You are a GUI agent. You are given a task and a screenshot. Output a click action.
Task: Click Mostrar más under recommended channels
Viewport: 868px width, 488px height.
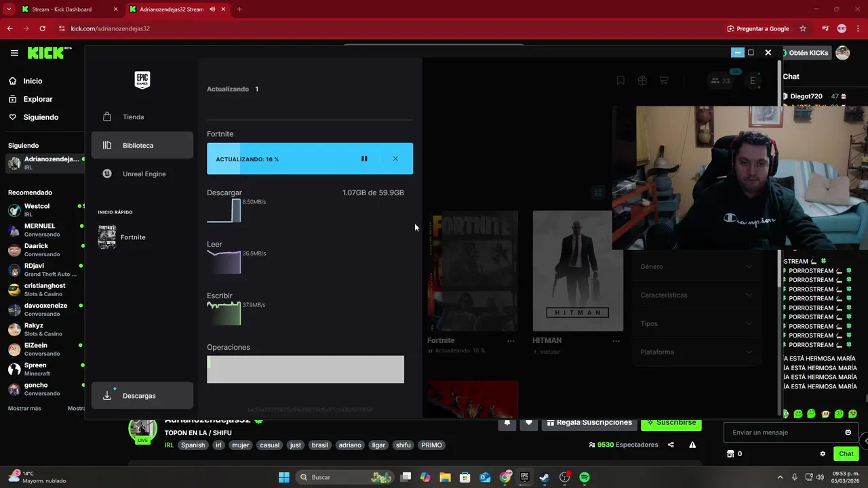coord(24,409)
